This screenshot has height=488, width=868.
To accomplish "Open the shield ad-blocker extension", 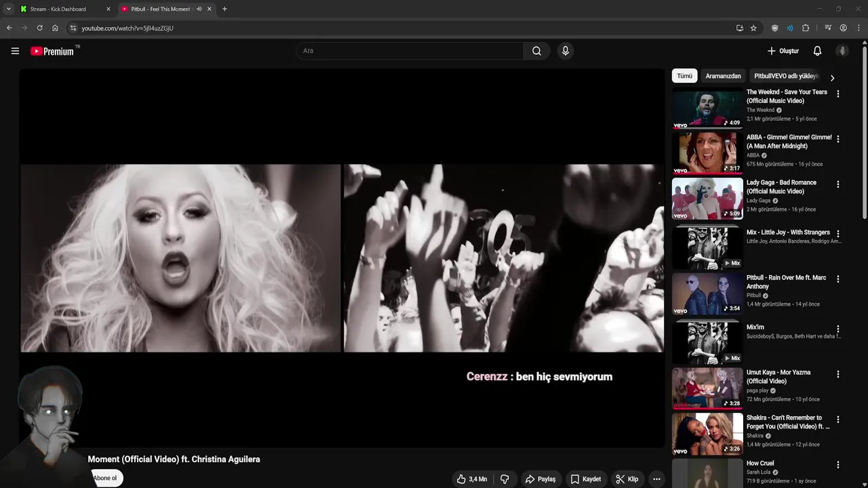I will coord(775,28).
